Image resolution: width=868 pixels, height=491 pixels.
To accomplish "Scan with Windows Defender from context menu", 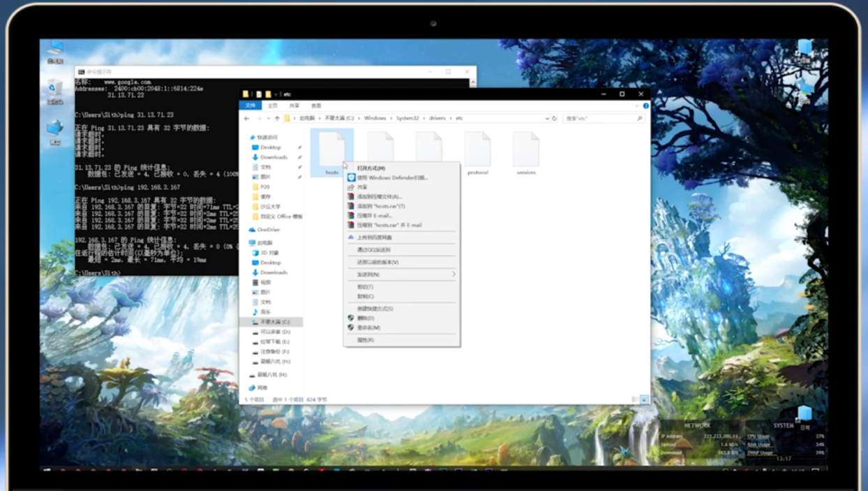I will tap(391, 178).
